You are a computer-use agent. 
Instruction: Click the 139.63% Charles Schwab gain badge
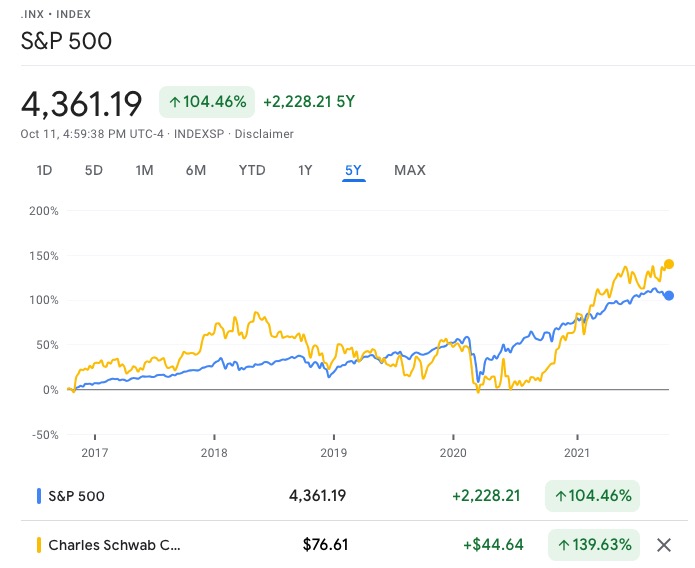pos(593,545)
